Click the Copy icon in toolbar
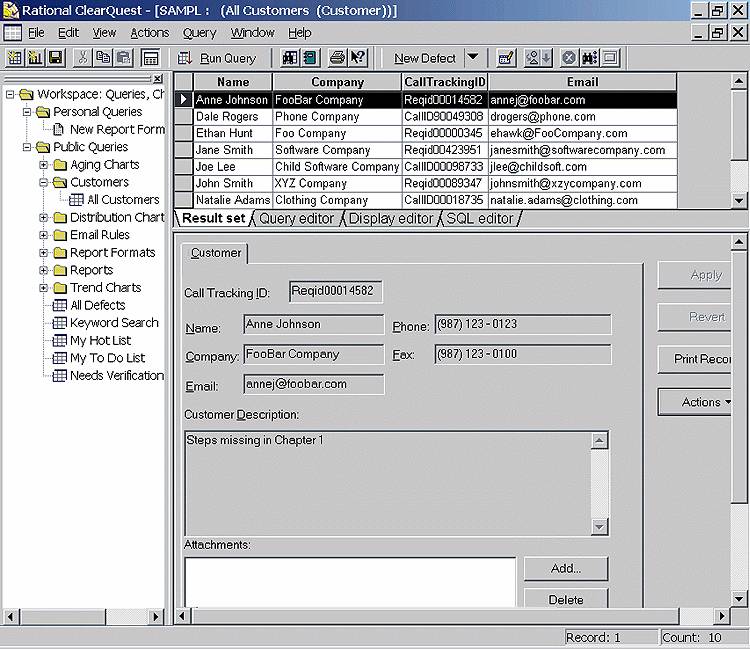This screenshot has height=649, width=750. tap(103, 58)
